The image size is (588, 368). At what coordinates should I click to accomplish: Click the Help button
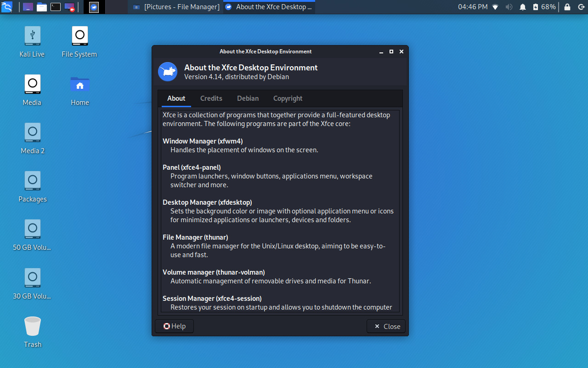coord(174,326)
